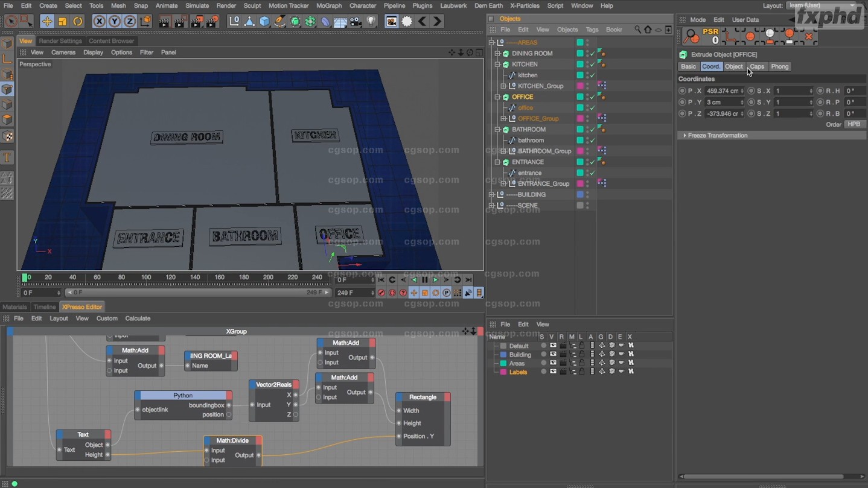The height and width of the screenshot is (488, 868).
Task: Click the HPB rotation order button
Action: coord(854,124)
